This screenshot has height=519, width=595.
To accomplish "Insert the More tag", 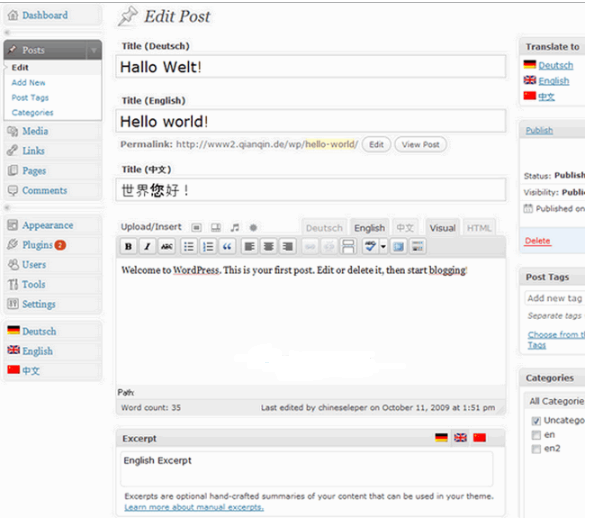I will [348, 247].
